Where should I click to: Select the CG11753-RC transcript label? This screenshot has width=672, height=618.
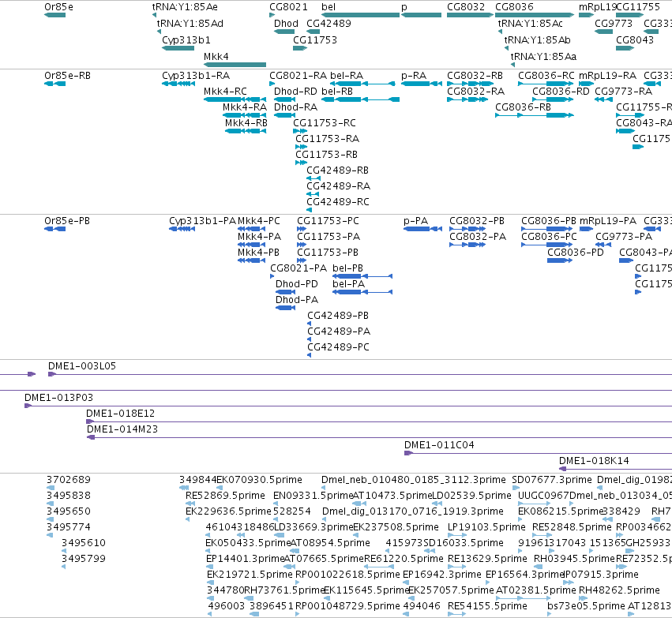[325, 123]
